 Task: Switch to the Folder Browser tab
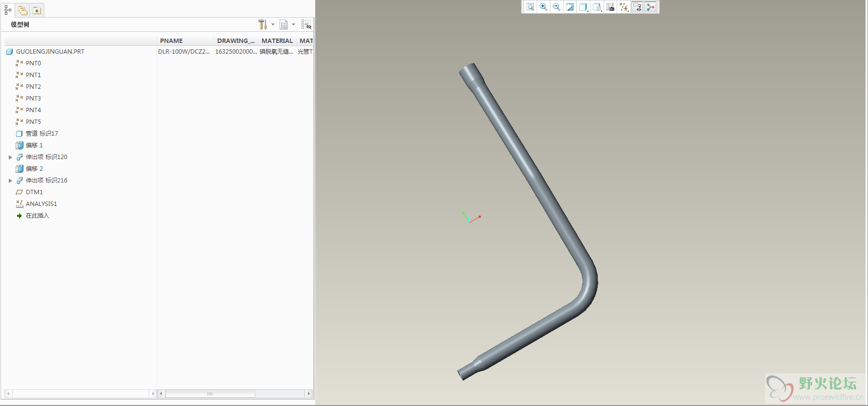22,10
